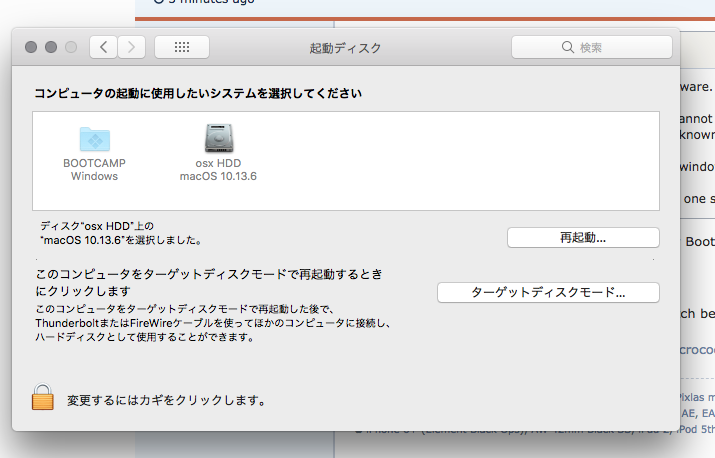Close the 起動ディスク window
The image size is (715, 458).
[x=31, y=47]
